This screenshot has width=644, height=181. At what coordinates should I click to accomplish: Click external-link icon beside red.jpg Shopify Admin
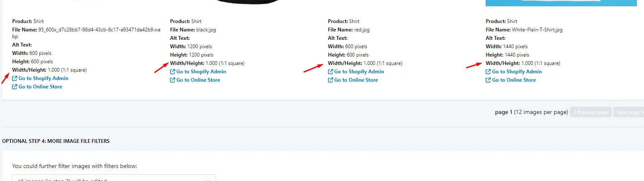click(331, 72)
